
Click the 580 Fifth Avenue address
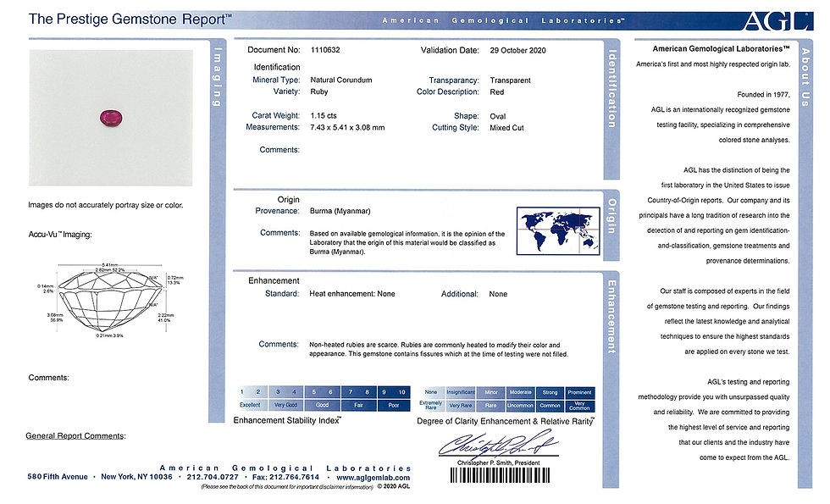pyautogui.click(x=58, y=476)
